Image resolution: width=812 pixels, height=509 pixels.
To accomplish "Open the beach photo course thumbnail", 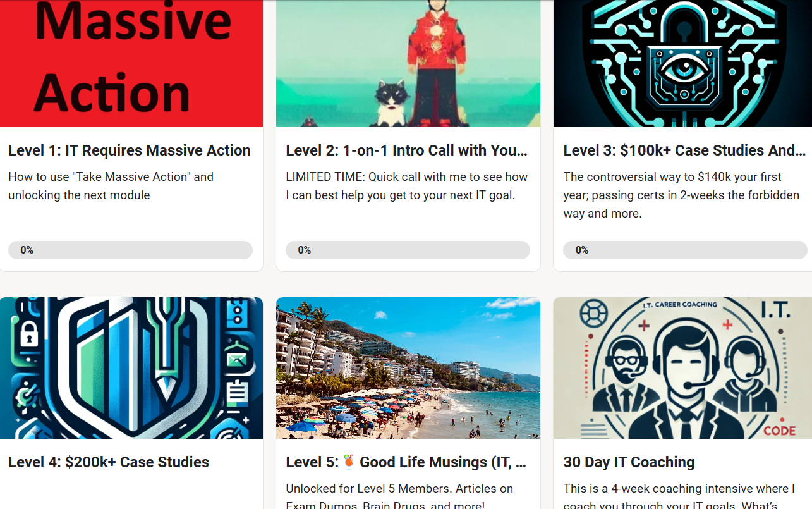I will 408,368.
